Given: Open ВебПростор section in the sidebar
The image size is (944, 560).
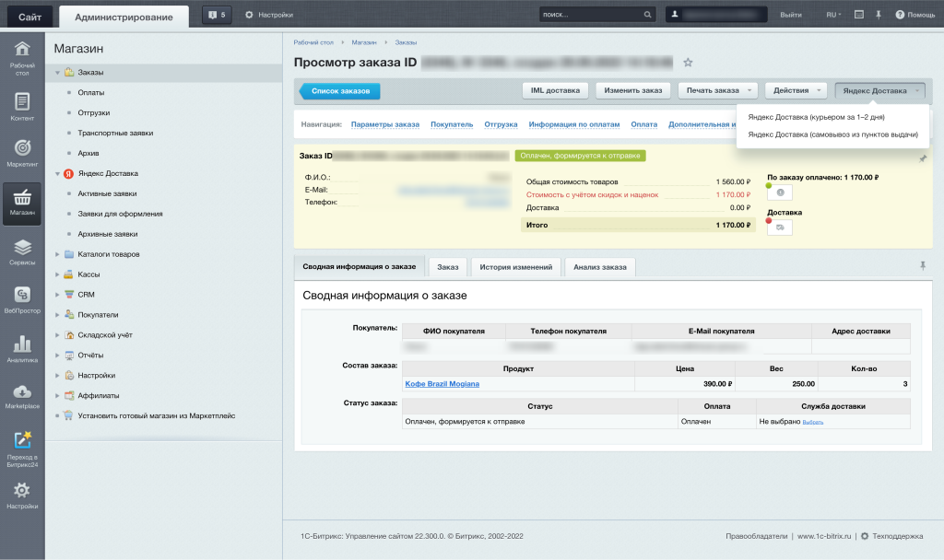Looking at the screenshot, I should 22,299.
